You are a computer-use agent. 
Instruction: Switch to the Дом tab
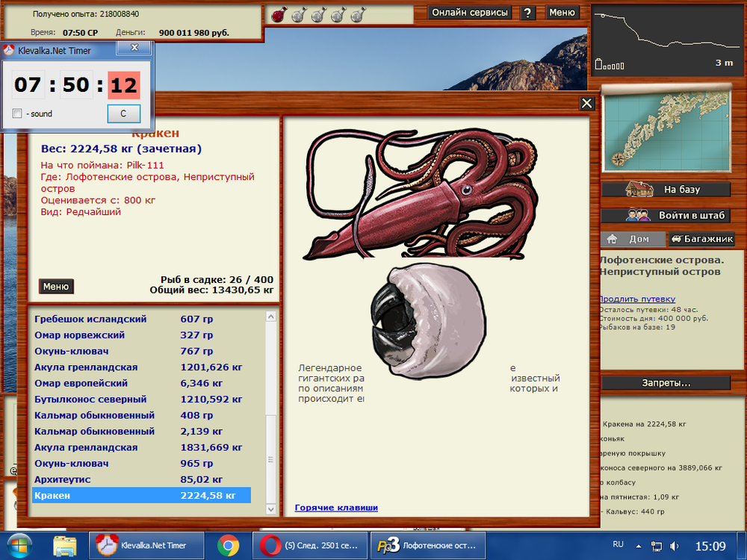631,240
